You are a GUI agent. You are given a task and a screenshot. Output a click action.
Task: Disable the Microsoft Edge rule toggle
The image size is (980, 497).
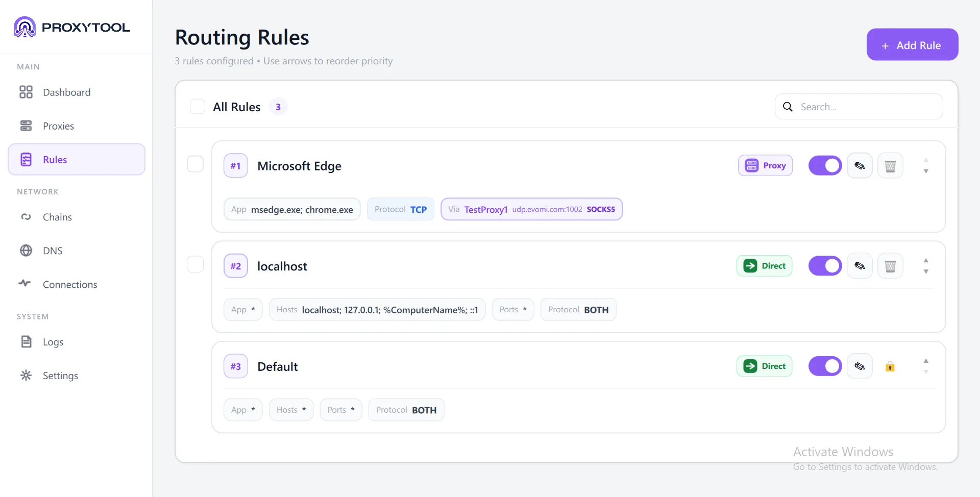coord(825,165)
